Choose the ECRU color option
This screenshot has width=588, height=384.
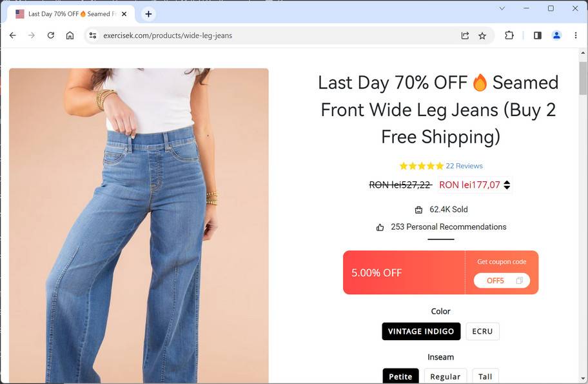coord(483,332)
